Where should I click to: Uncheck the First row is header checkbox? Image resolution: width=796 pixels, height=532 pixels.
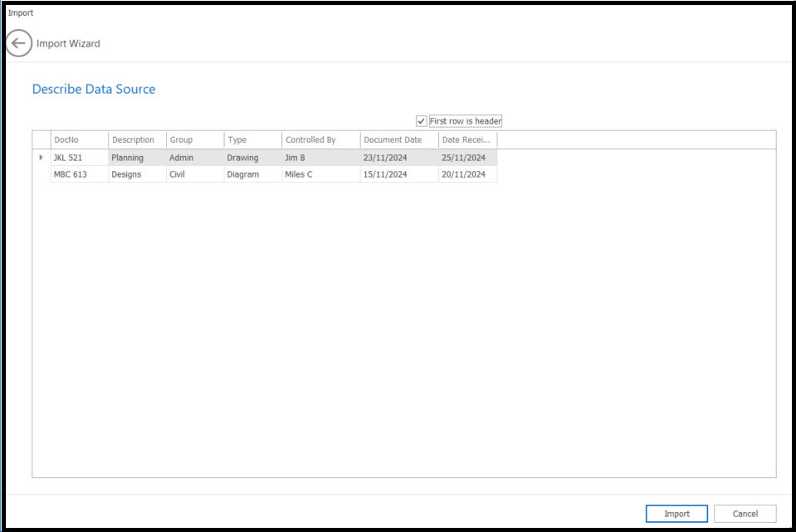click(422, 121)
